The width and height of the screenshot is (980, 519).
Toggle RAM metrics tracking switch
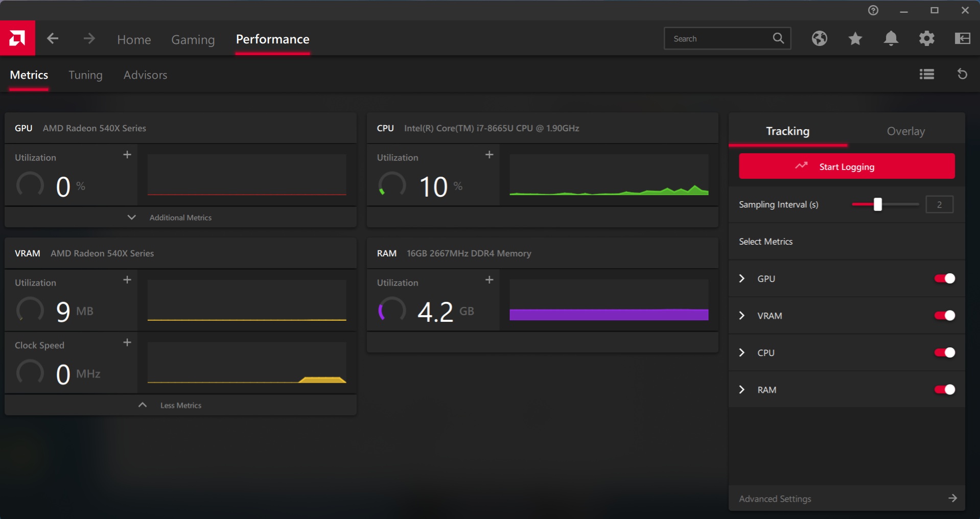point(945,390)
